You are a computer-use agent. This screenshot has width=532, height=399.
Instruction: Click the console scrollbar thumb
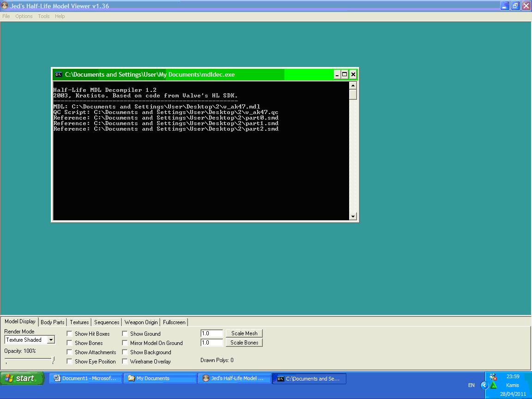coord(353,95)
